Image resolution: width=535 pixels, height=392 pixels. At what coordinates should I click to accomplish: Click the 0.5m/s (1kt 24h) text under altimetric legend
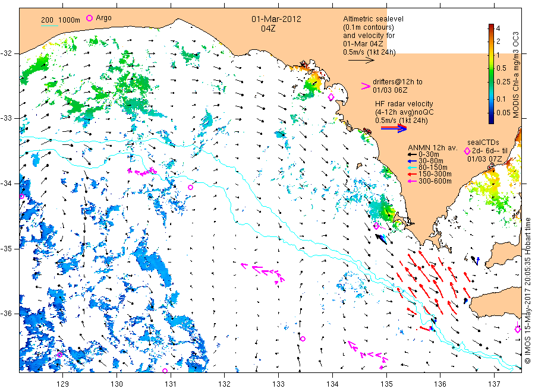(370, 52)
